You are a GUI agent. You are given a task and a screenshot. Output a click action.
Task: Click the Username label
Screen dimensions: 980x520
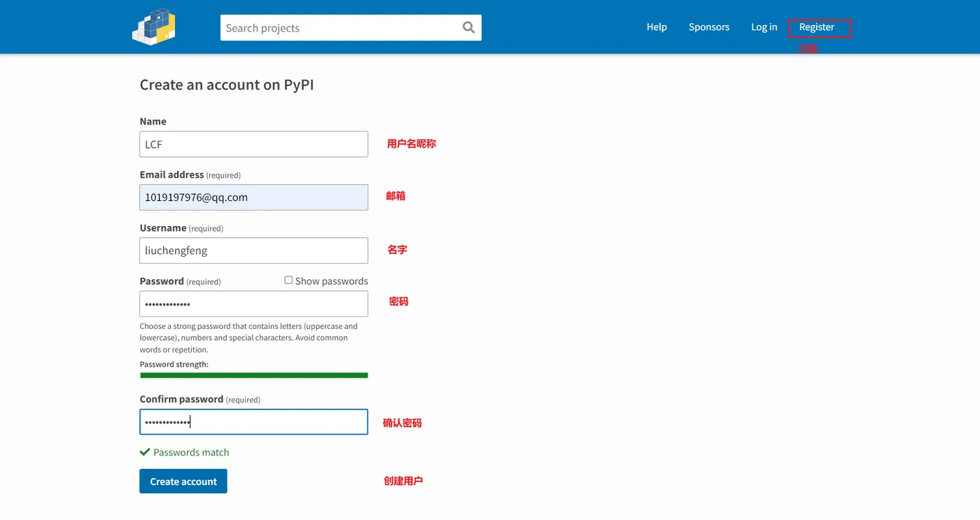(163, 227)
